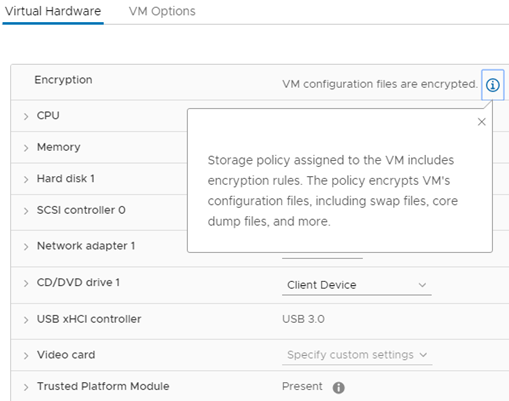Expand USB xHCI controller row
Image resolution: width=509 pixels, height=401 pixels.
pyautogui.click(x=26, y=320)
